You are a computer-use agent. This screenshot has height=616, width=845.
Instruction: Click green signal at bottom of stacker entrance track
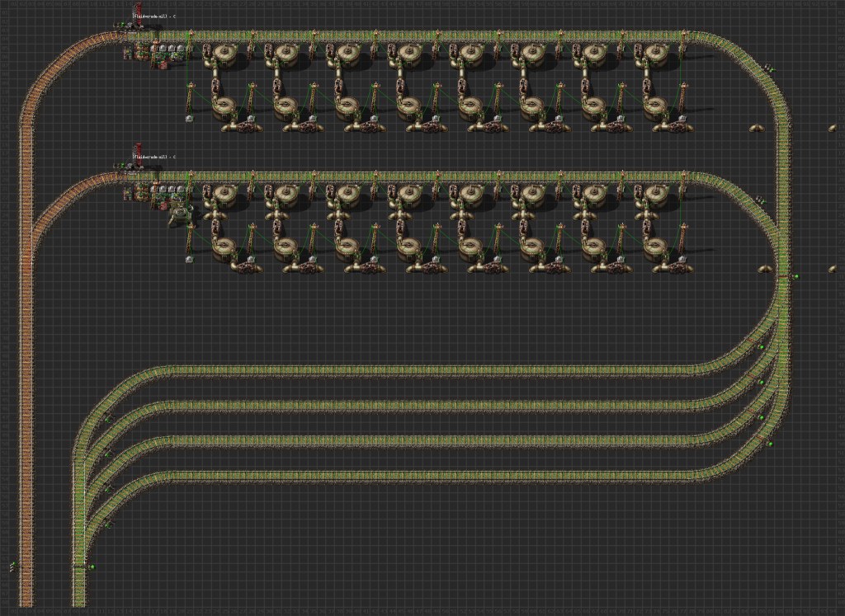click(x=92, y=567)
